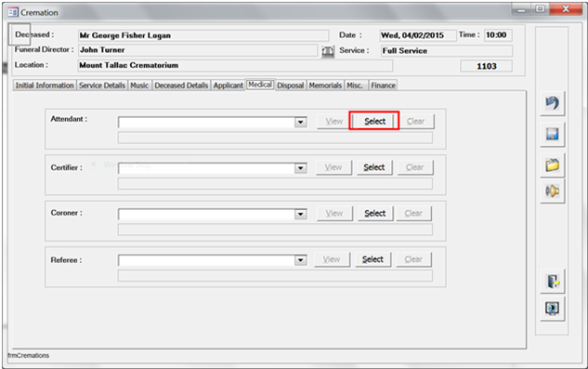Click Select button for Referee
Viewport: 588px width, 369px height.
point(372,259)
